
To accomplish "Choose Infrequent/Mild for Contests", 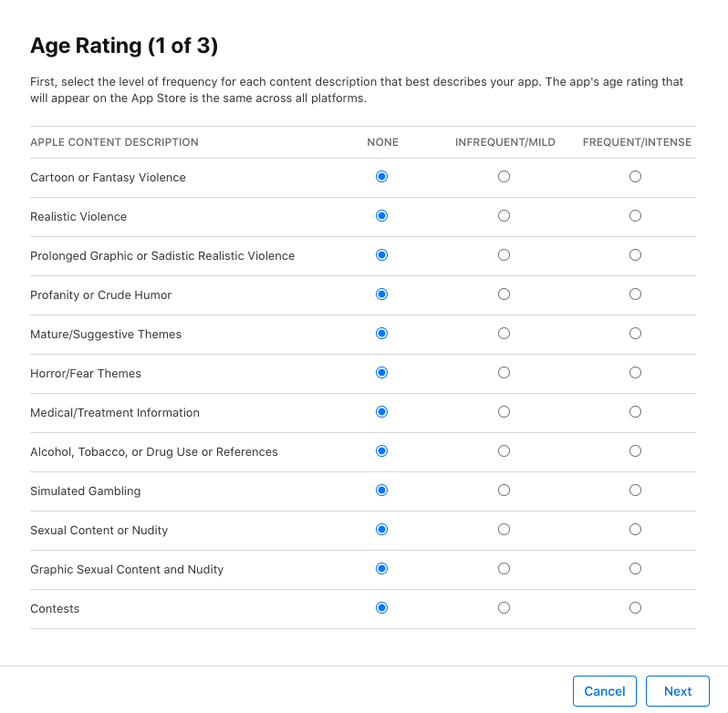I will click(504, 608).
